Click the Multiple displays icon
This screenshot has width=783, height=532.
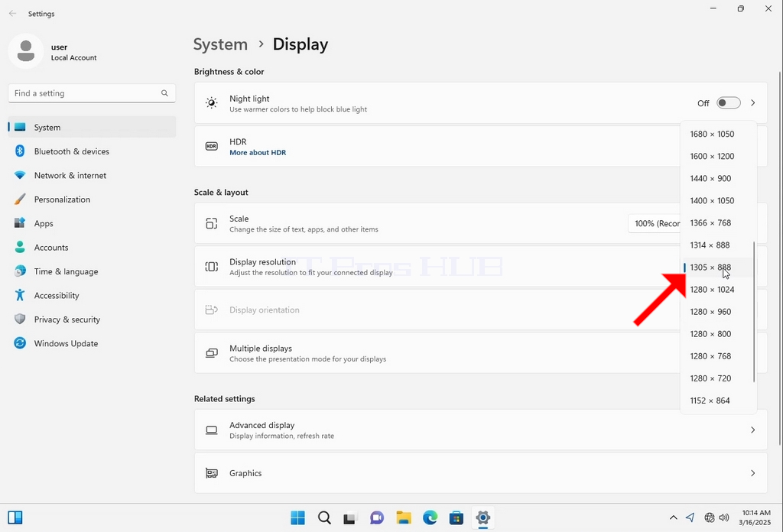pos(212,353)
